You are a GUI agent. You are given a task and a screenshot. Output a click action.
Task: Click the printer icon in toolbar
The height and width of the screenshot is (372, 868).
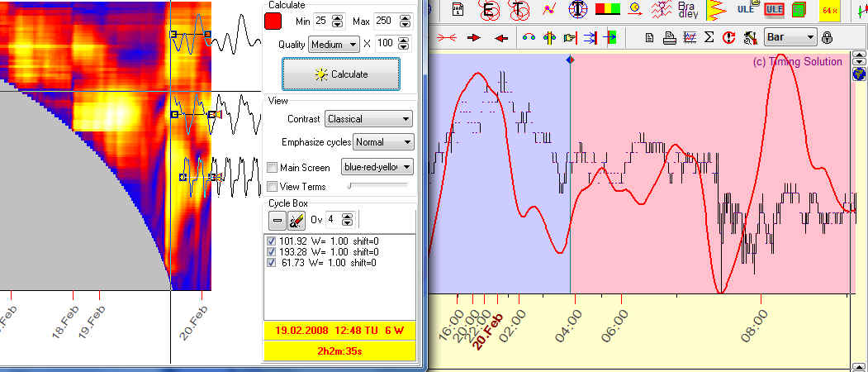pyautogui.click(x=670, y=37)
